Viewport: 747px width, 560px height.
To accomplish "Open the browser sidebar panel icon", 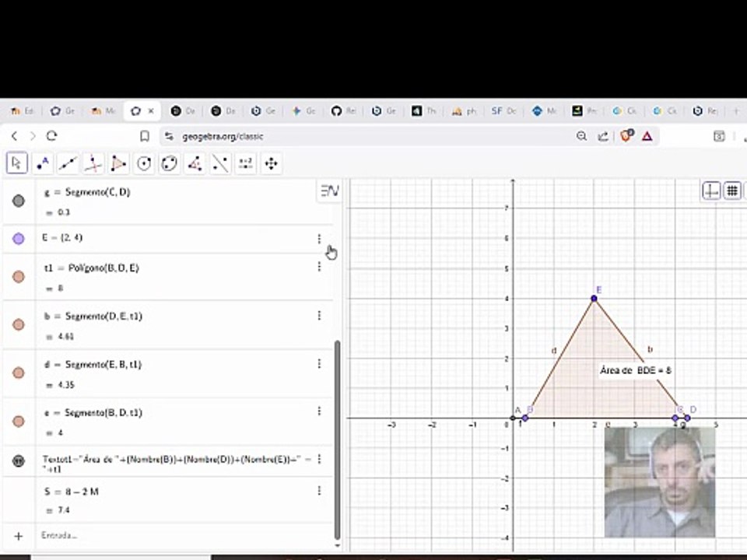I will (x=719, y=137).
